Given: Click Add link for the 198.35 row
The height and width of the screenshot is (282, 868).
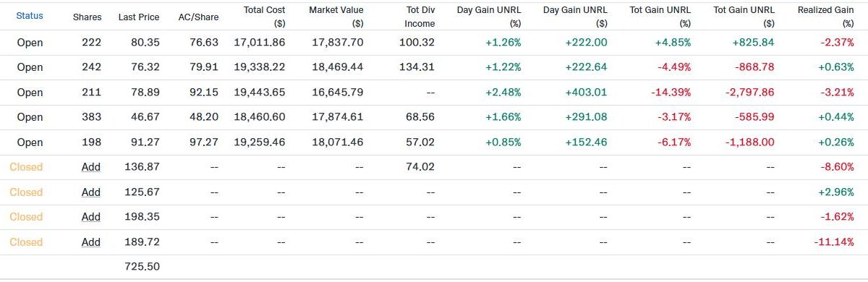Looking at the screenshot, I should pos(91,217).
